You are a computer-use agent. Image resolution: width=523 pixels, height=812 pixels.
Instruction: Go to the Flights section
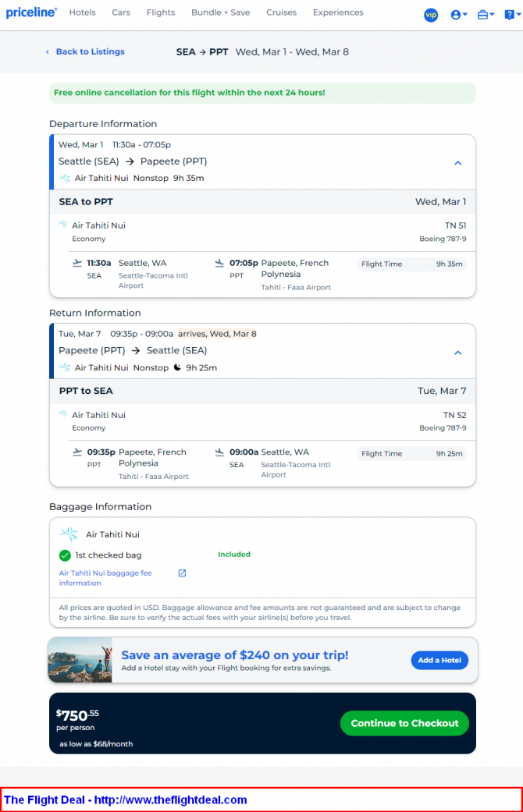click(161, 12)
